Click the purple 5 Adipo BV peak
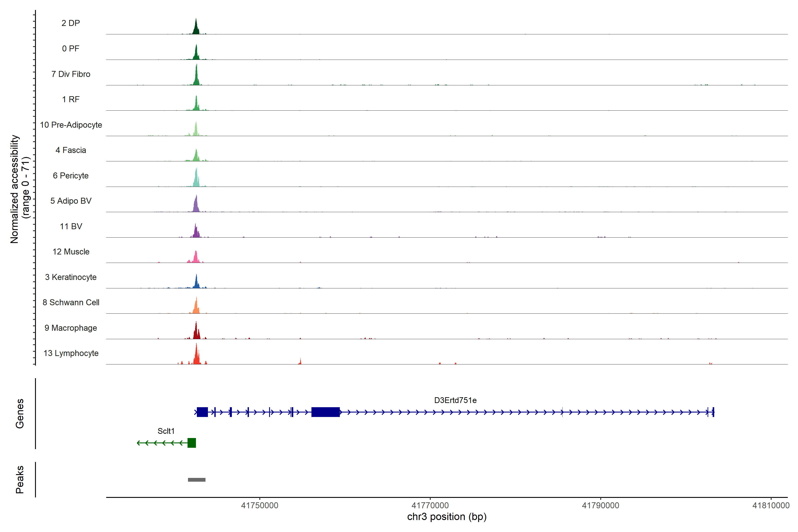The image size is (798, 532). tap(196, 206)
